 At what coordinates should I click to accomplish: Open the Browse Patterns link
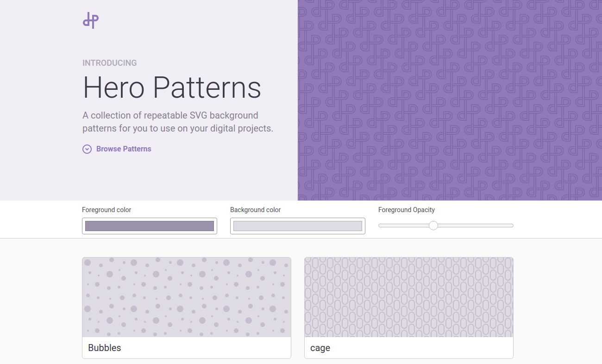click(x=124, y=149)
